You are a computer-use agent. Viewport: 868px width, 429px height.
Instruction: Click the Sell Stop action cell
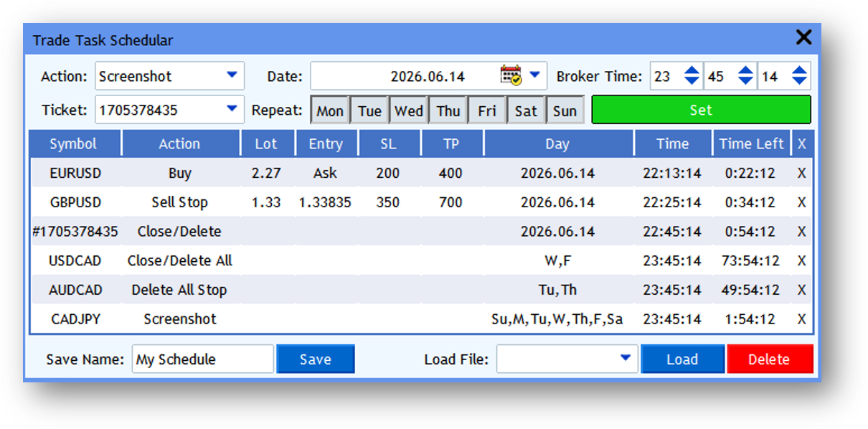[x=179, y=202]
